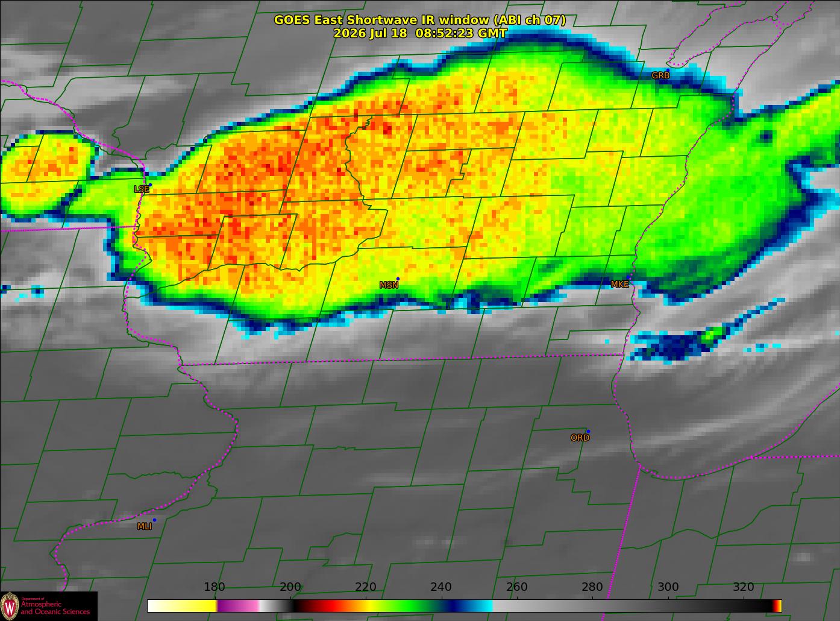Viewport: 840px width, 621px height.
Task: Click the University of Wisconsin crest logo
Action: (x=10, y=605)
